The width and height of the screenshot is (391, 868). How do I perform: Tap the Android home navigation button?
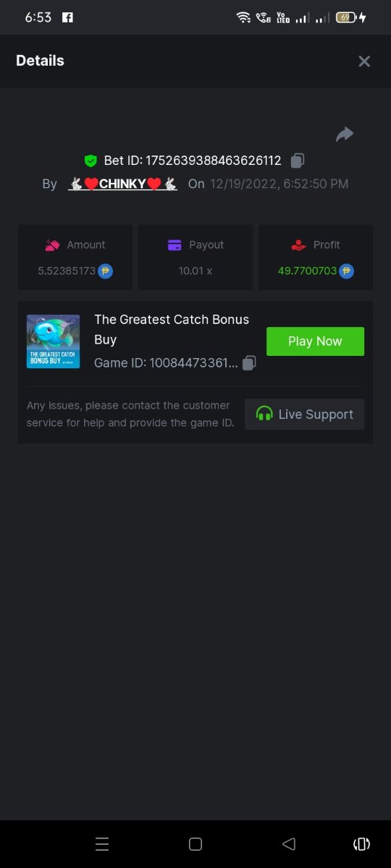coord(195,843)
